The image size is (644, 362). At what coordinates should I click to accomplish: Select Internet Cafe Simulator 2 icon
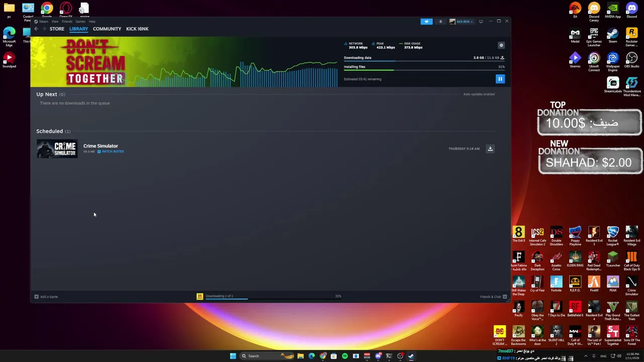(537, 236)
